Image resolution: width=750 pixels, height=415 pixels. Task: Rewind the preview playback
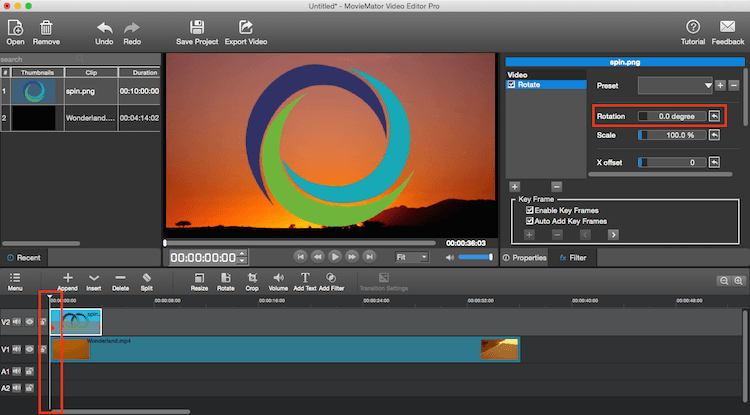(318, 257)
